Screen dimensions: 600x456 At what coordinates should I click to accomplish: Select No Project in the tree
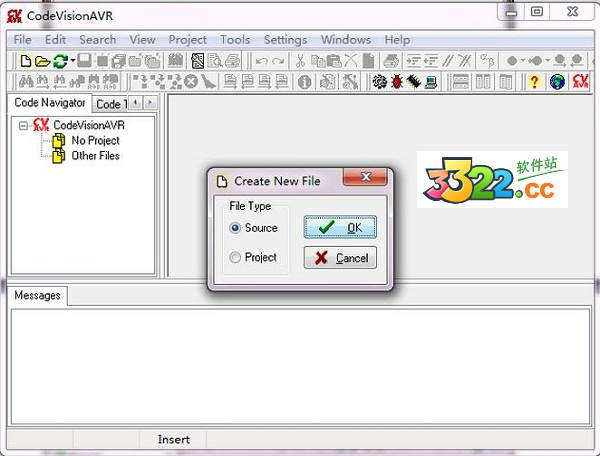point(95,140)
